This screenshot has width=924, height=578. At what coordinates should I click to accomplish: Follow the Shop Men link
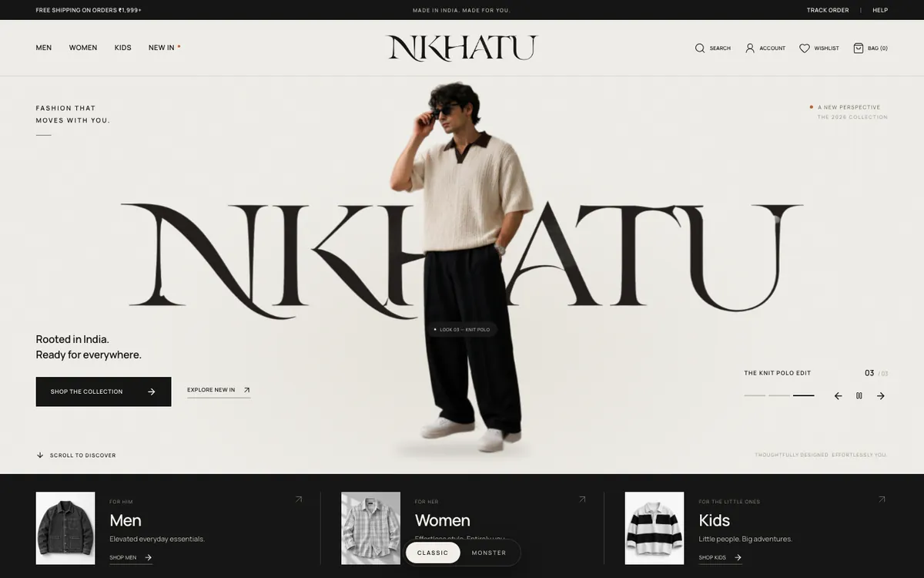coord(131,557)
